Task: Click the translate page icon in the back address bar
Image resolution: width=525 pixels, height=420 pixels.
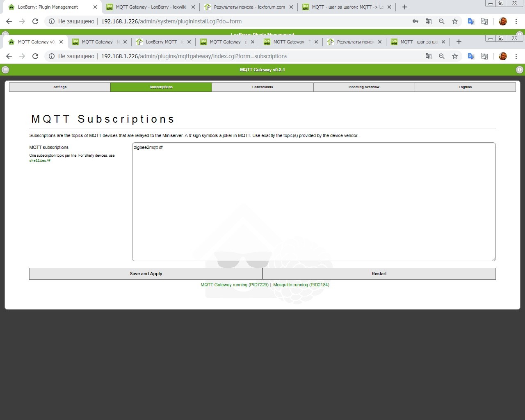Action: pyautogui.click(x=429, y=21)
